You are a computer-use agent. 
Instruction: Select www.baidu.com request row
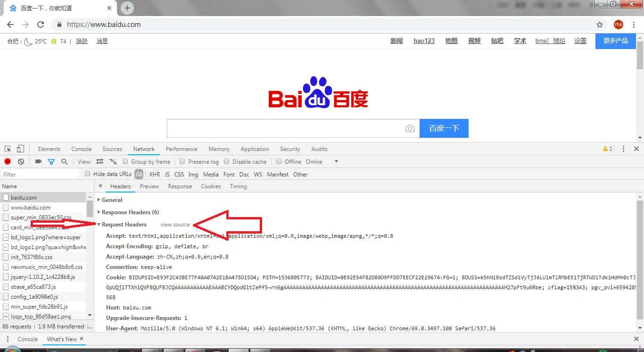pos(43,208)
